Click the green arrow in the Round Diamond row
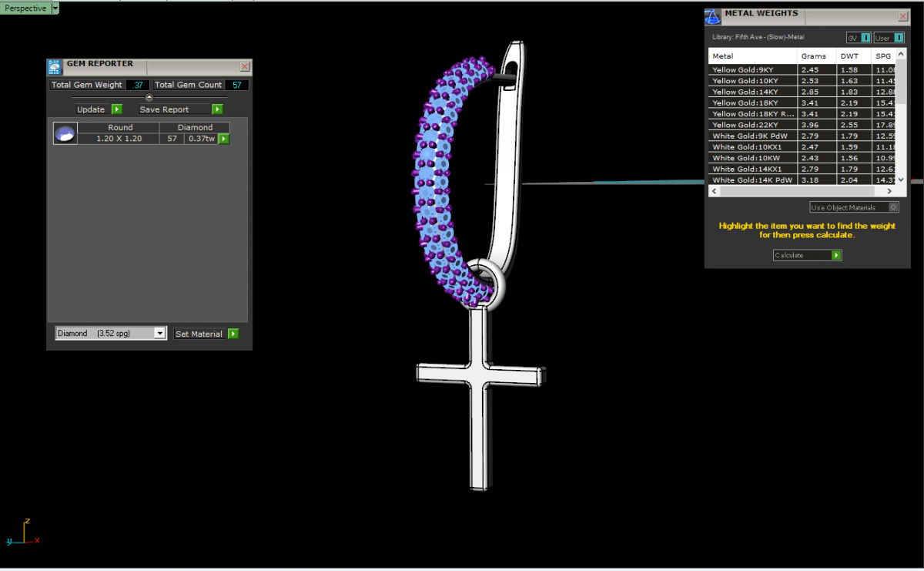Image resolution: width=924 pixels, height=571 pixels. (223, 139)
